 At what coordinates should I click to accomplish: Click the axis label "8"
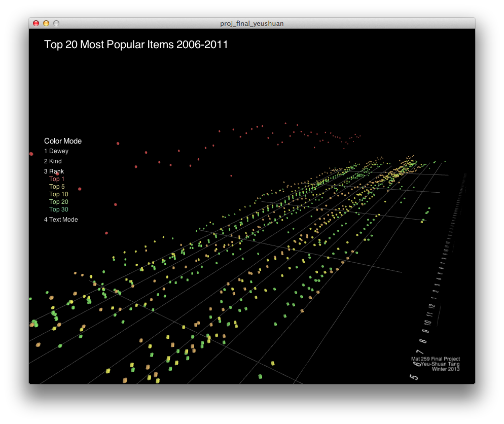pos(423,340)
